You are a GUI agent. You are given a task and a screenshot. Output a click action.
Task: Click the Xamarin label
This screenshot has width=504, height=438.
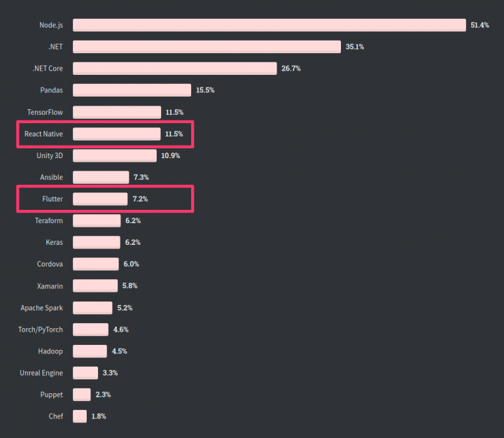50,286
